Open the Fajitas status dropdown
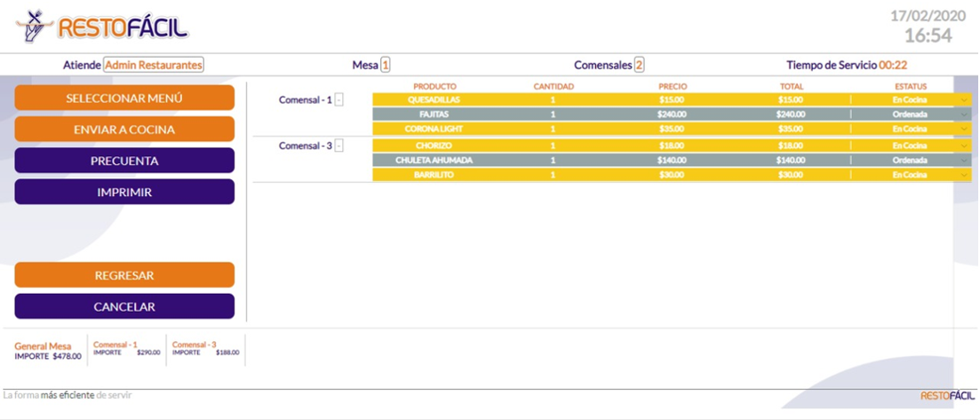This screenshot has height=420, width=980. pos(964,115)
